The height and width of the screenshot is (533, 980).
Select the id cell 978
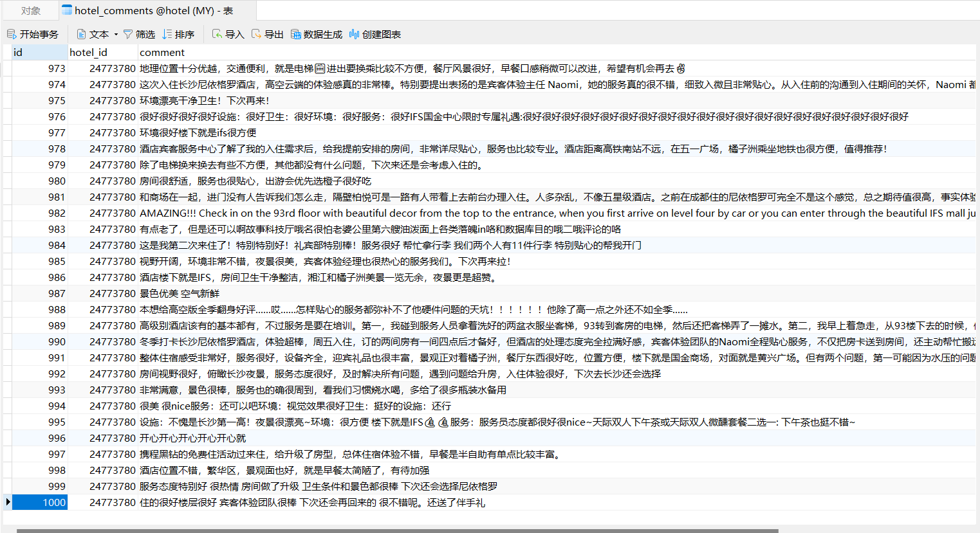pos(40,149)
